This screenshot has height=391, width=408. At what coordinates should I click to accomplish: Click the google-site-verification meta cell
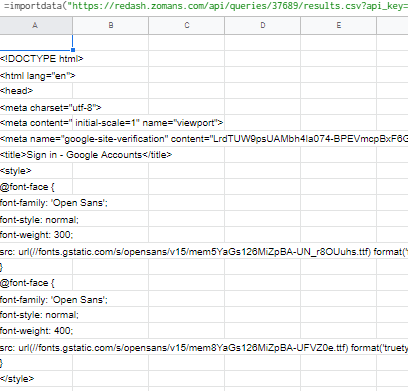36,139
